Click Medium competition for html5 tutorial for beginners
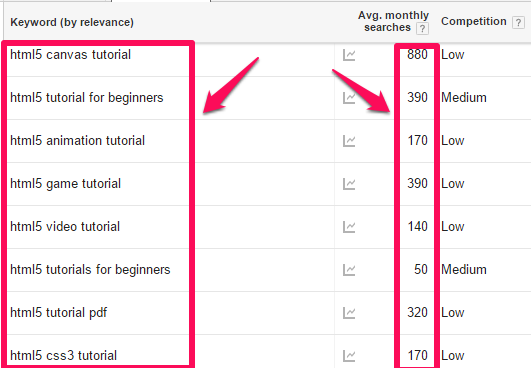Image resolution: width=531 pixels, height=368 pixels. click(x=464, y=98)
